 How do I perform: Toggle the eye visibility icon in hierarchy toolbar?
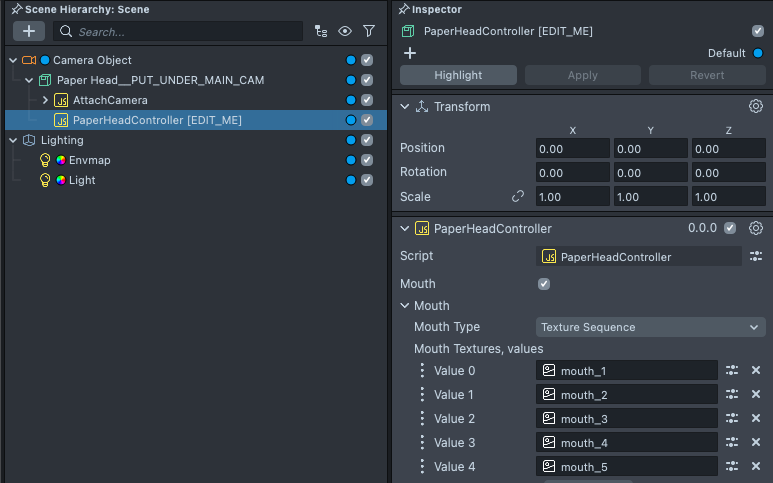(344, 31)
